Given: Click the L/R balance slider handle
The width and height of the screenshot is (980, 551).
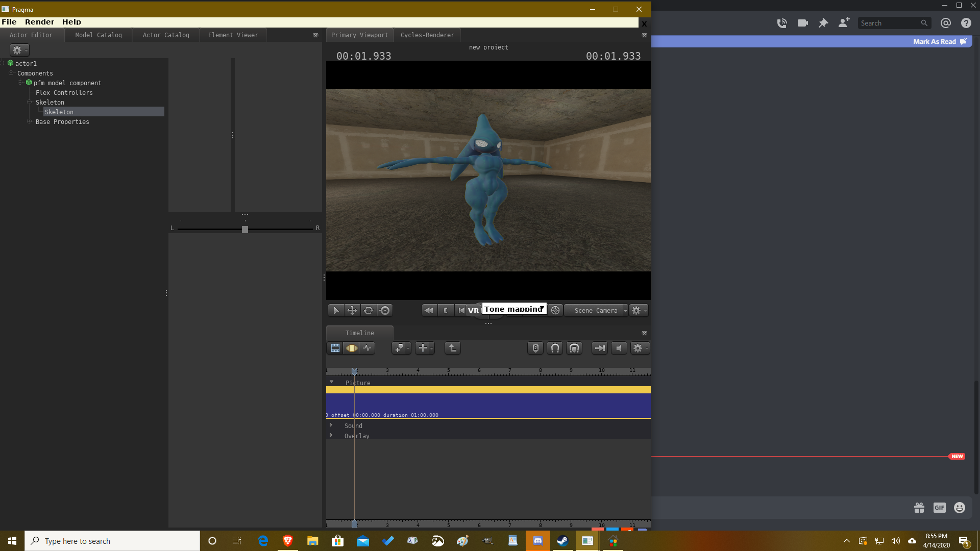Looking at the screenshot, I should 245,230.
